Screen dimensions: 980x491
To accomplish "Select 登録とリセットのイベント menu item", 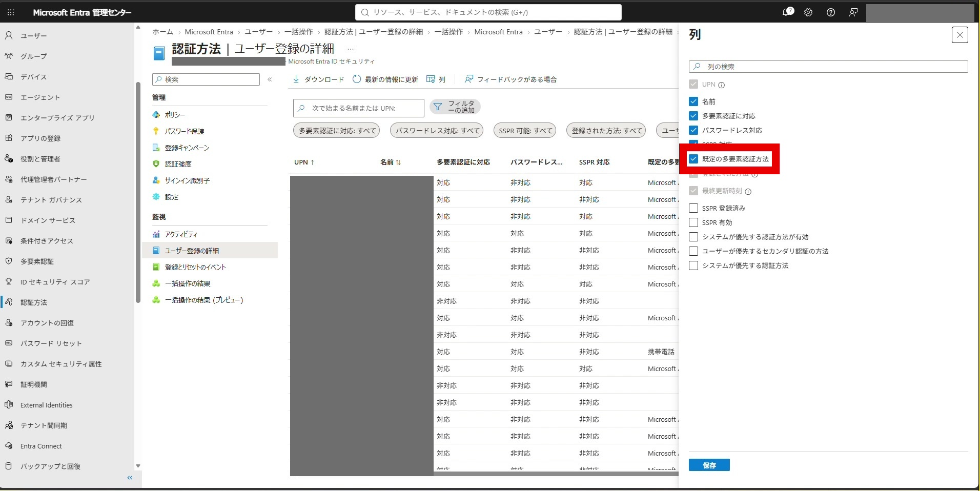I will click(195, 267).
